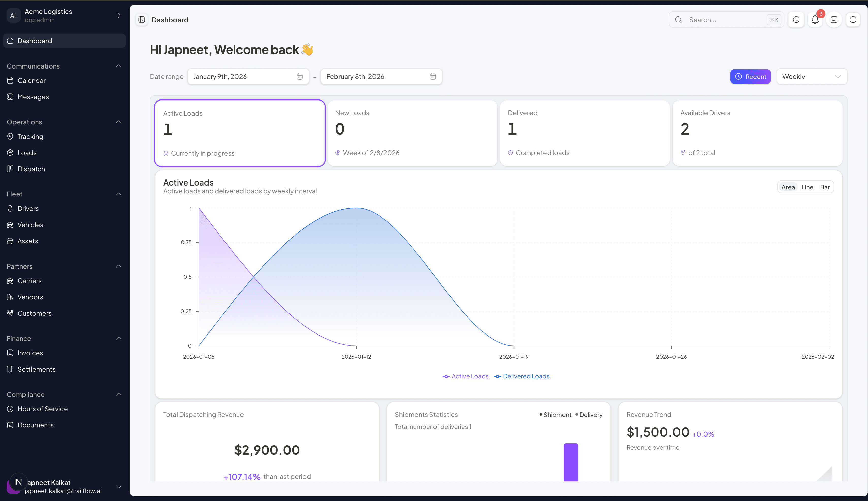Image resolution: width=868 pixels, height=501 pixels.
Task: Toggle the Recent date filter button
Action: (750, 76)
